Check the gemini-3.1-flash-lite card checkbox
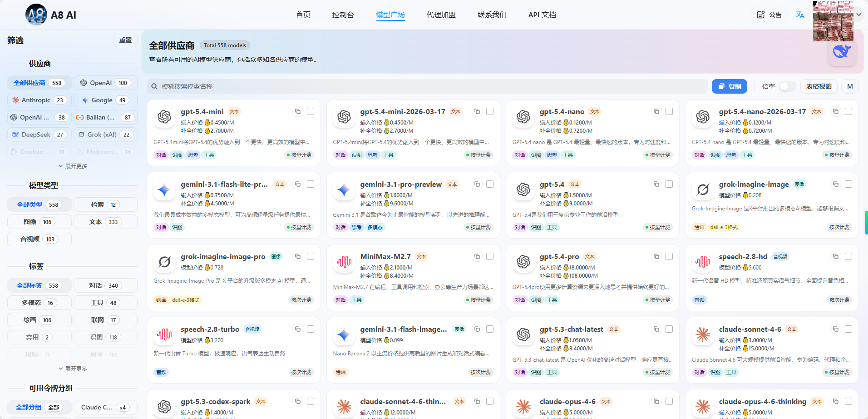 click(x=311, y=184)
